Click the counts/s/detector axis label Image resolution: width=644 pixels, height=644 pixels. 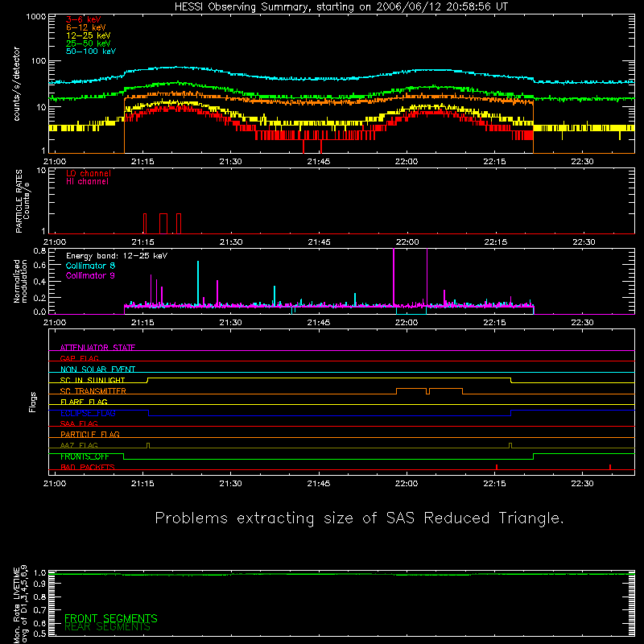click(16, 84)
